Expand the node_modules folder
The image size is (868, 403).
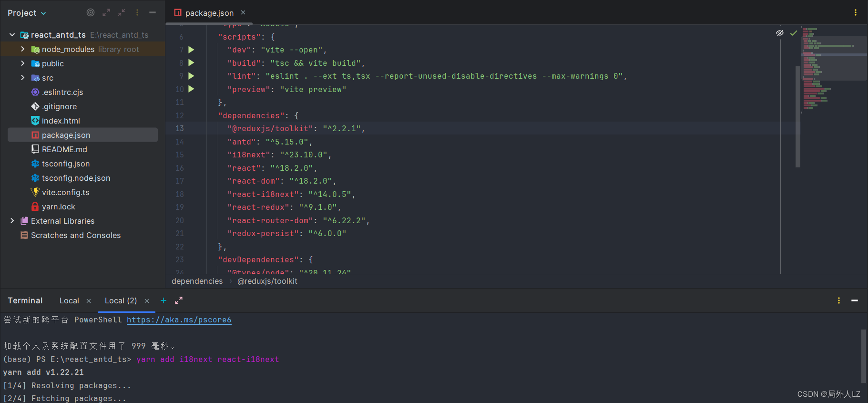tap(22, 49)
